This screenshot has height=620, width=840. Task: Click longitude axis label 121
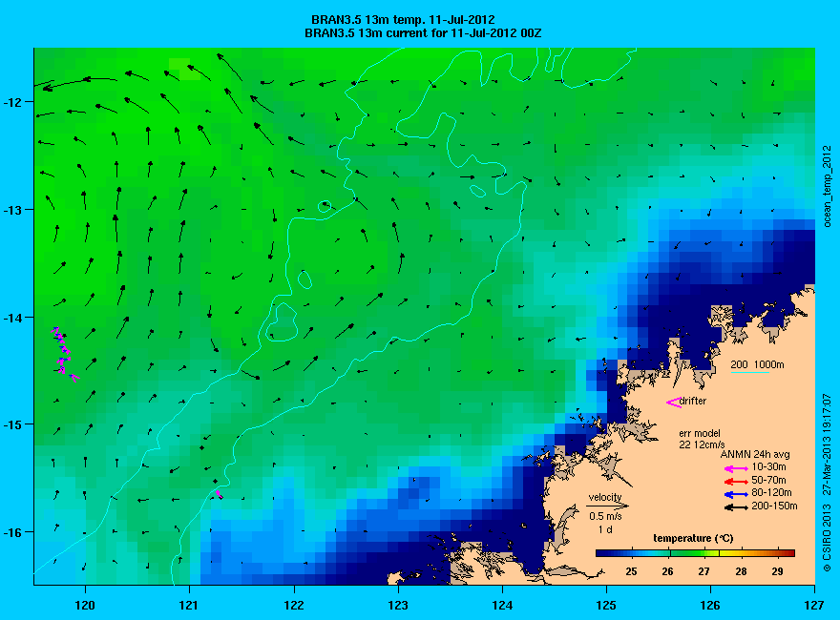[x=189, y=605]
